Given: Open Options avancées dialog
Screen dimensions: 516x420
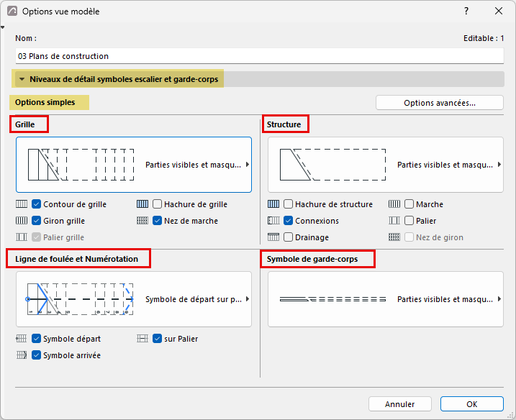Looking at the screenshot, I should (440, 103).
